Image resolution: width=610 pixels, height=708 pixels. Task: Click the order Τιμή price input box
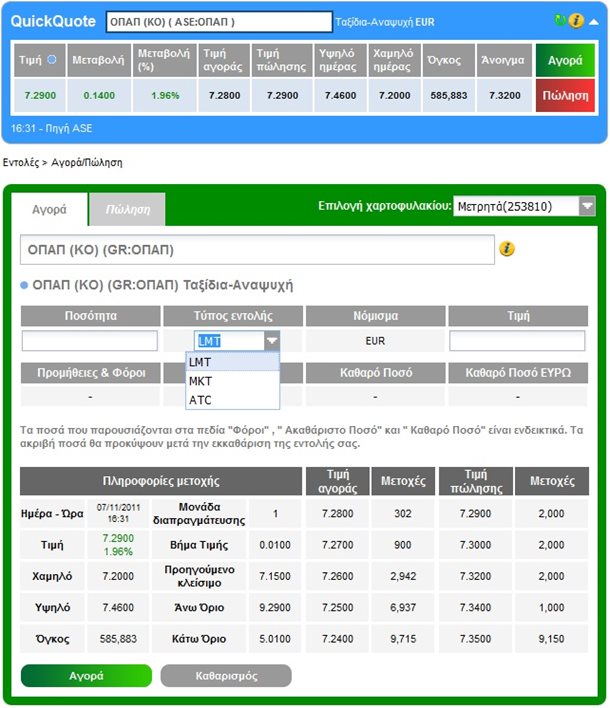pyautogui.click(x=517, y=341)
